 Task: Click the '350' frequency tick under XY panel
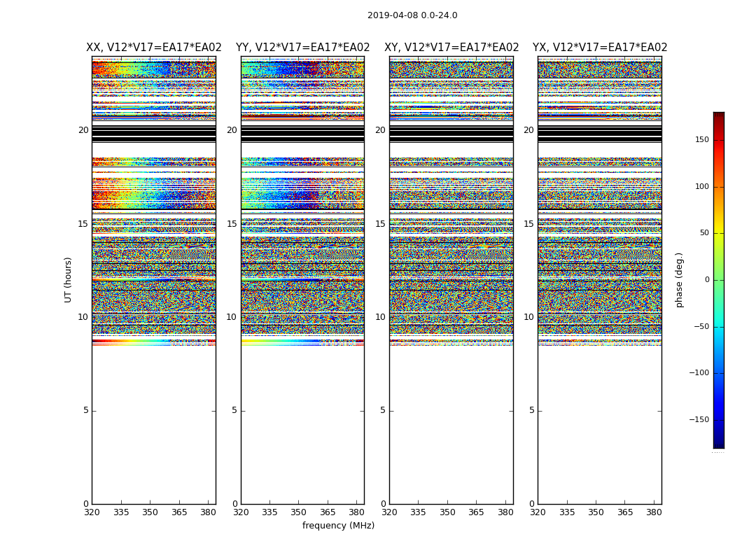click(x=448, y=512)
